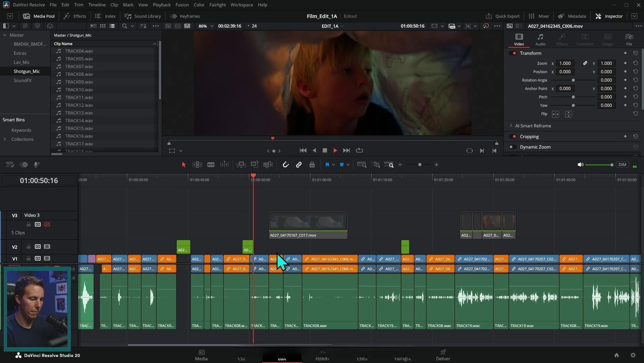Reset Transform settings with reset icon
This screenshot has width=644, height=363.
pos(635,53)
